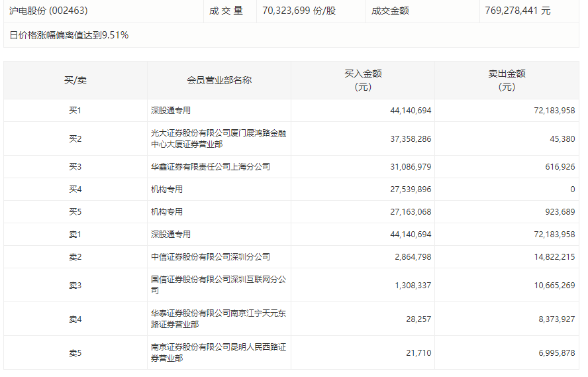Image resolution: width=588 pixels, height=377 pixels.
Task: Select the 买1 row label
Action: tap(75, 110)
